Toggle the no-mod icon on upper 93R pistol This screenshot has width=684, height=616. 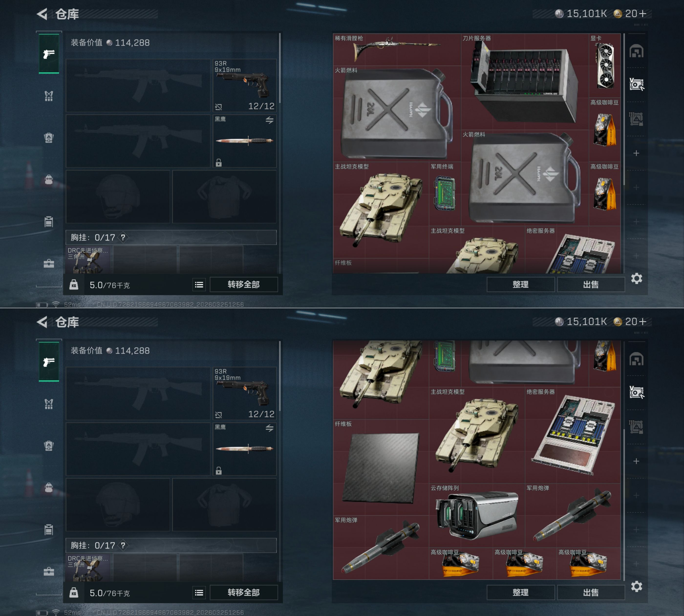219,107
